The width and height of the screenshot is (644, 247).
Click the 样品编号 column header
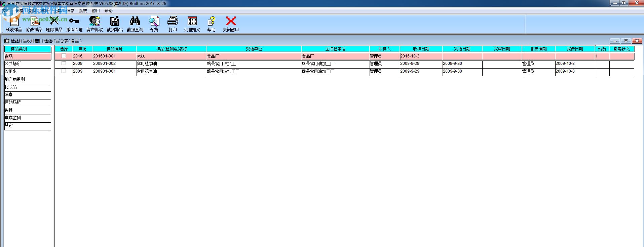(115, 49)
